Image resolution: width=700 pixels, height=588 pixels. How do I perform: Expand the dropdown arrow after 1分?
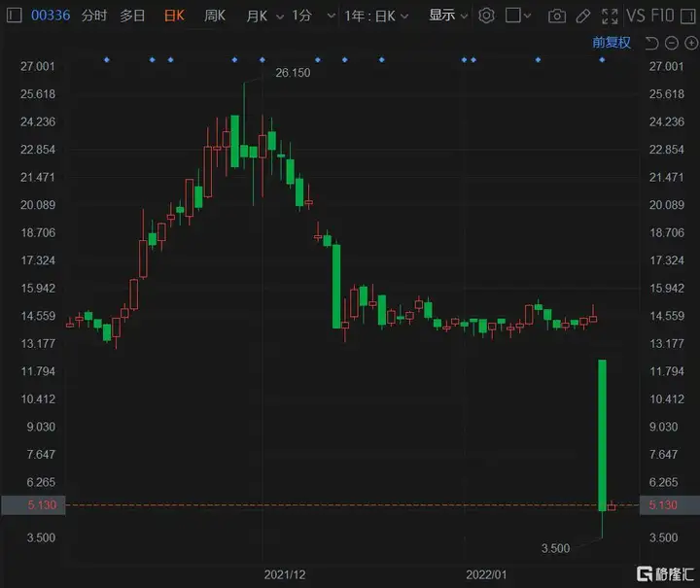tap(332, 17)
